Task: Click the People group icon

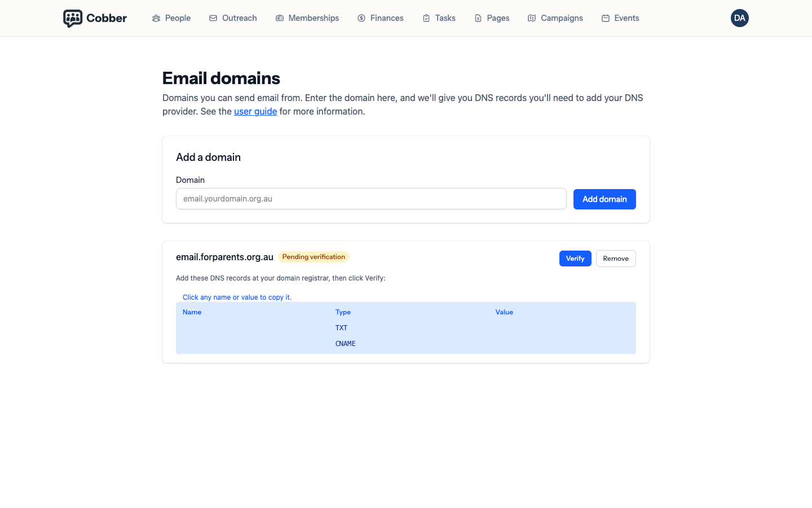Action: (156, 18)
